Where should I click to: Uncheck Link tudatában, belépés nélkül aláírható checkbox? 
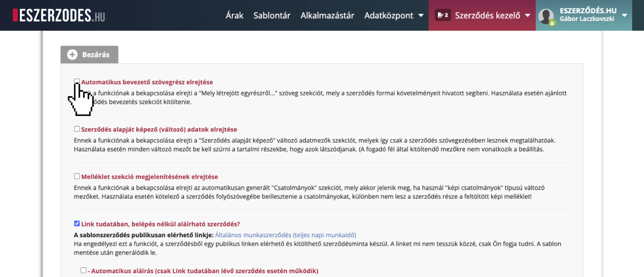(x=77, y=224)
